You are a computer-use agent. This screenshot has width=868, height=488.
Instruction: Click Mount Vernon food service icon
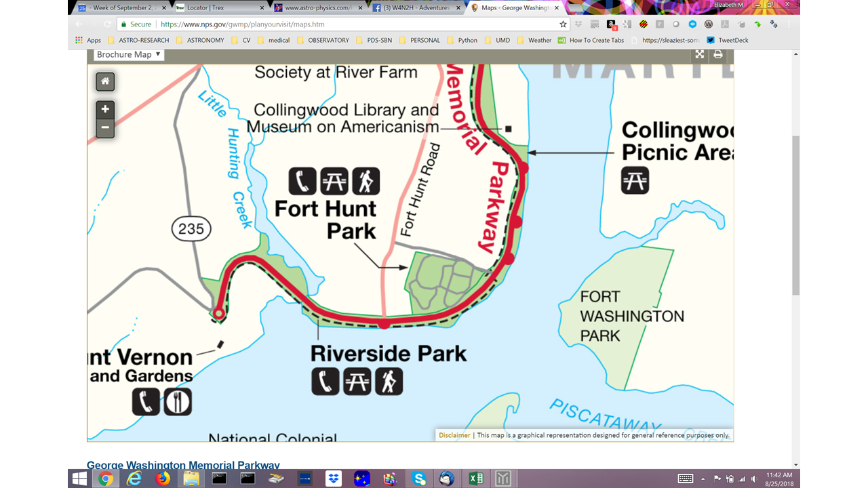[178, 402]
